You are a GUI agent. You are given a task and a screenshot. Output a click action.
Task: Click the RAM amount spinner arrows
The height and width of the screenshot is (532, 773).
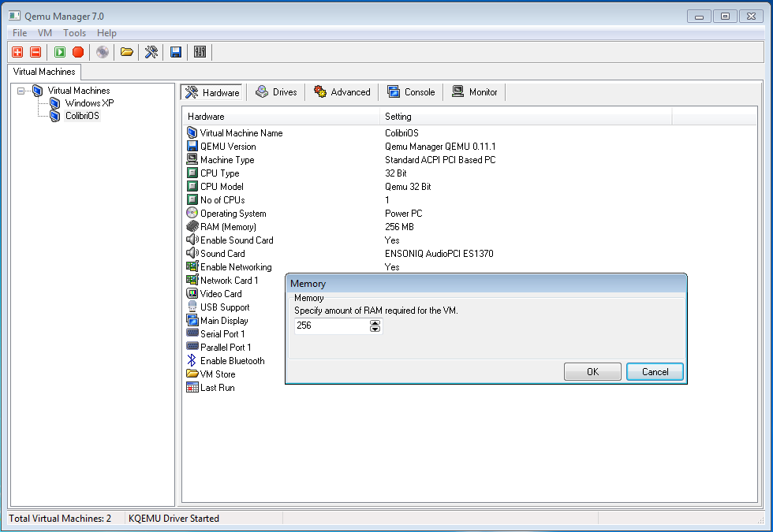[x=375, y=326]
